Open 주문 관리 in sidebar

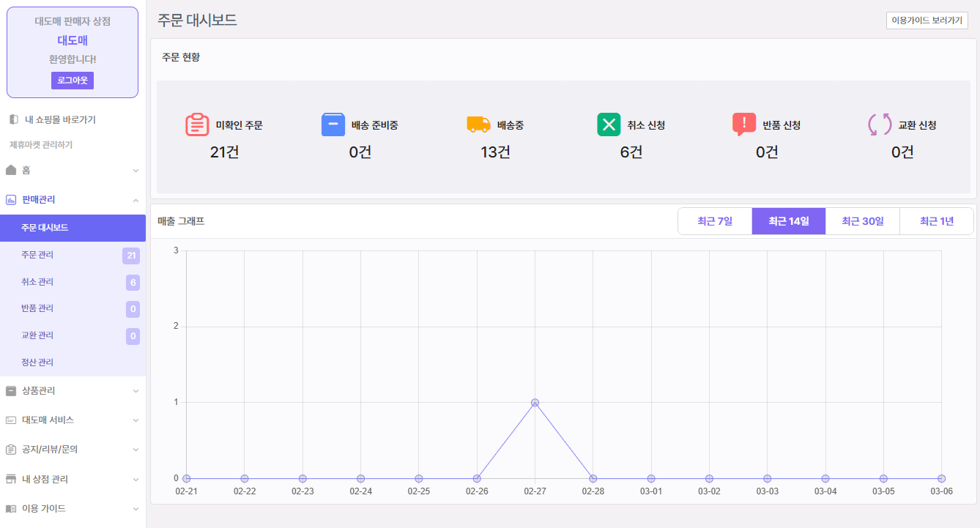coord(38,255)
